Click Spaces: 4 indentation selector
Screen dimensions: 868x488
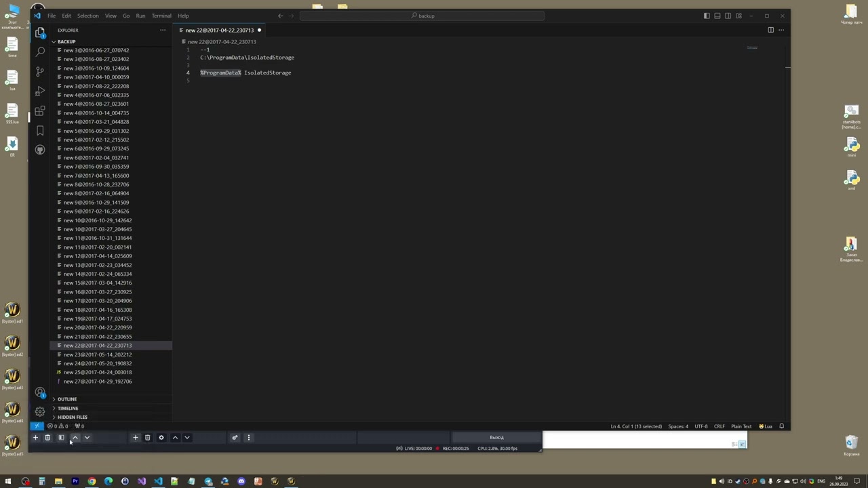pos(678,426)
